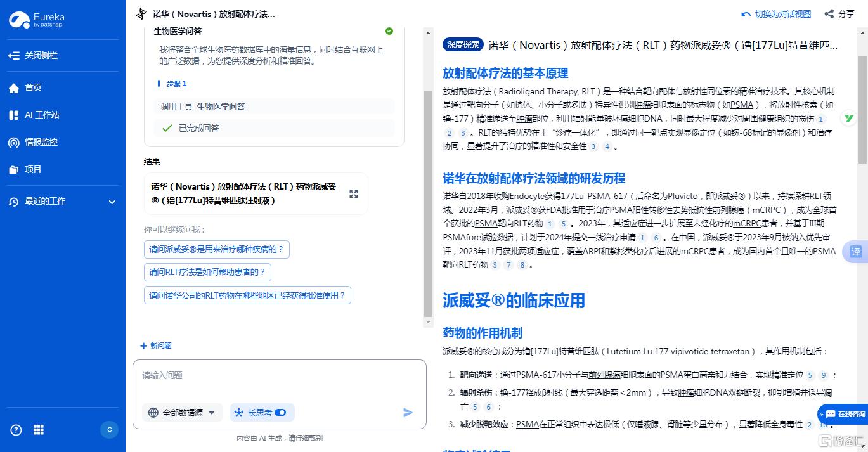Open the apps grid icon
The width and height of the screenshot is (868, 452).
coord(38,430)
